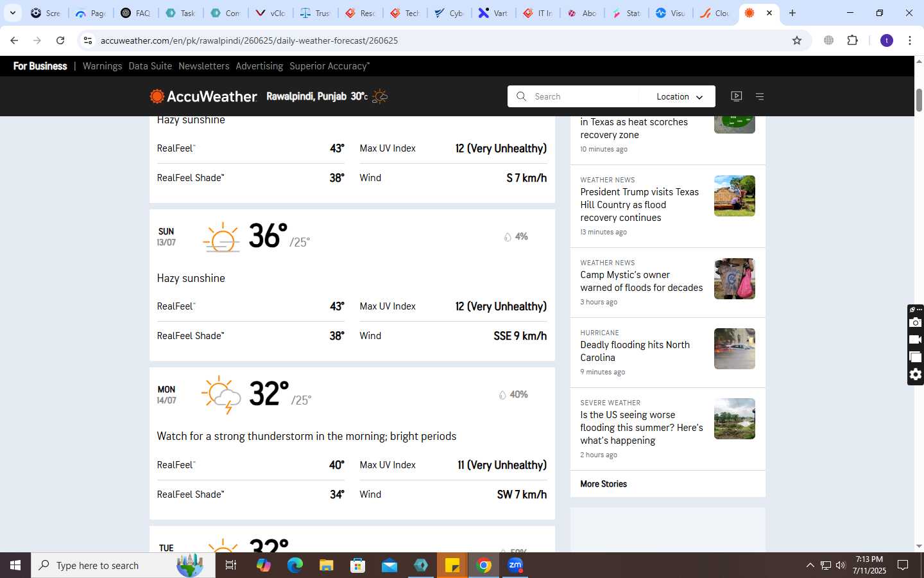This screenshot has height=578, width=924.
Task: Click the hazy sun icon for Sunday 13/07
Action: point(221,237)
